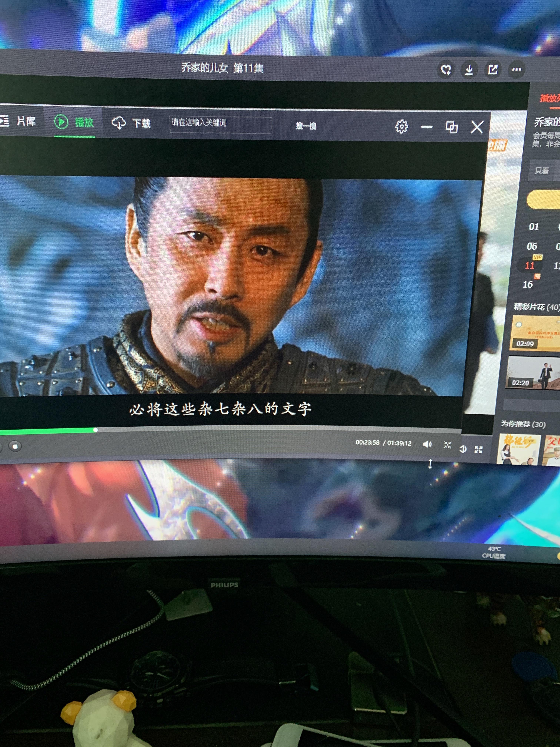Click the 43℃ CPU温度 desktop widget
560x747 pixels.
494,552
